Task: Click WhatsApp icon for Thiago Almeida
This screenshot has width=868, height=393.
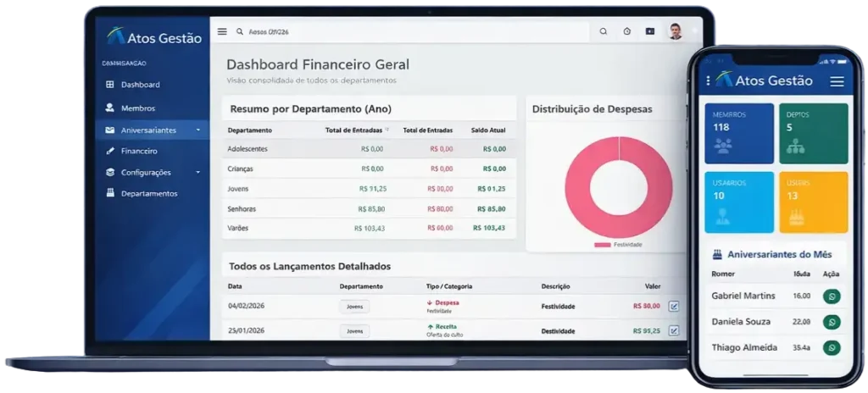Action: (832, 347)
